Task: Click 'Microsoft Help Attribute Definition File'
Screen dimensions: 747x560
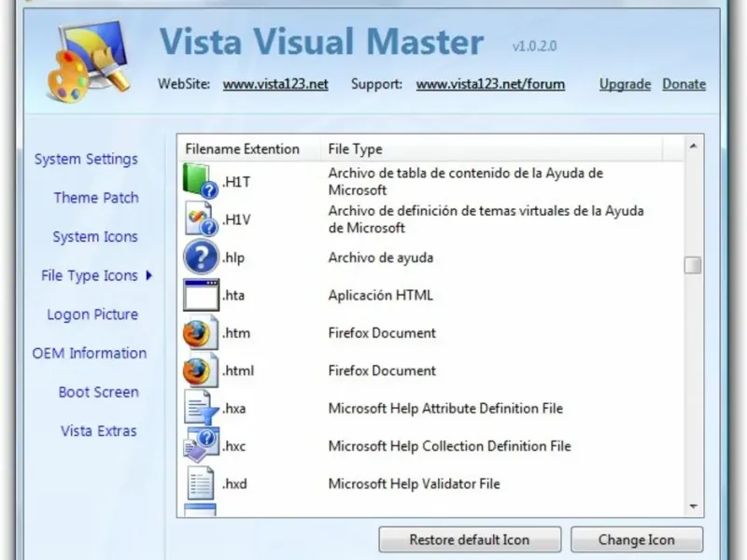Action: tap(445, 409)
